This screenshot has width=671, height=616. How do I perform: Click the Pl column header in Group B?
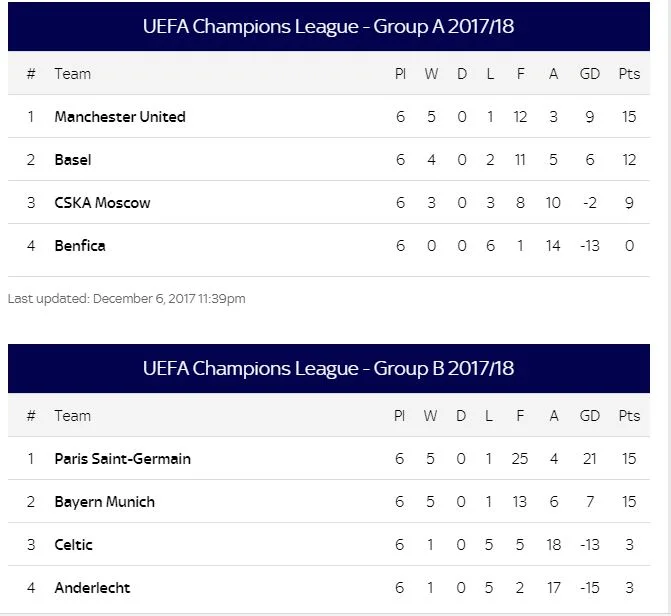(399, 416)
